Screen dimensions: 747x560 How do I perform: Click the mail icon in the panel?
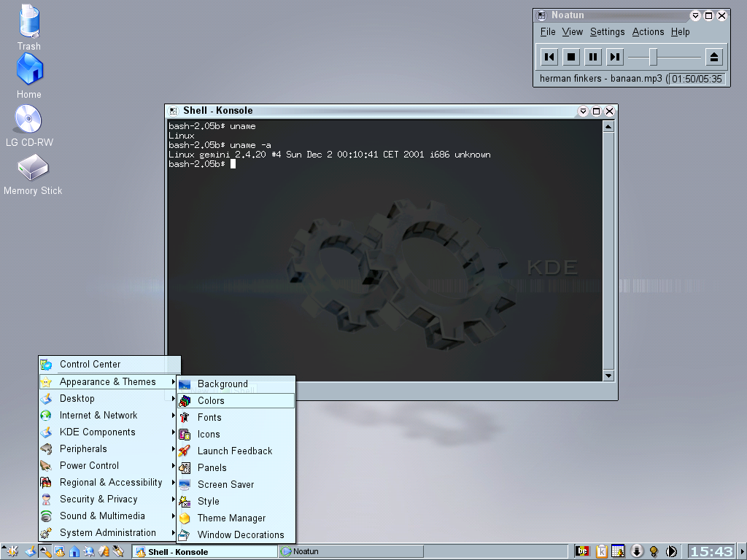pyautogui.click(x=104, y=551)
